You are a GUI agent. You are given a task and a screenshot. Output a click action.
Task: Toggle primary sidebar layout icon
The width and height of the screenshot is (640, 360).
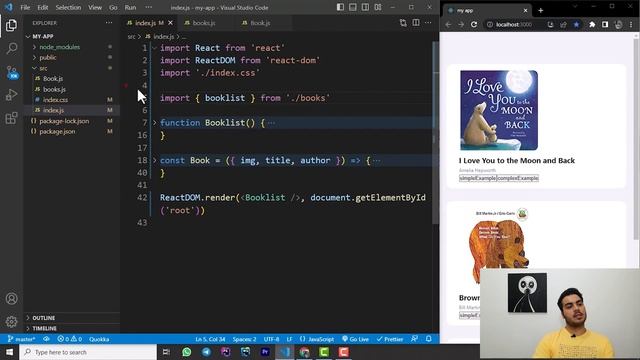tap(340, 7)
